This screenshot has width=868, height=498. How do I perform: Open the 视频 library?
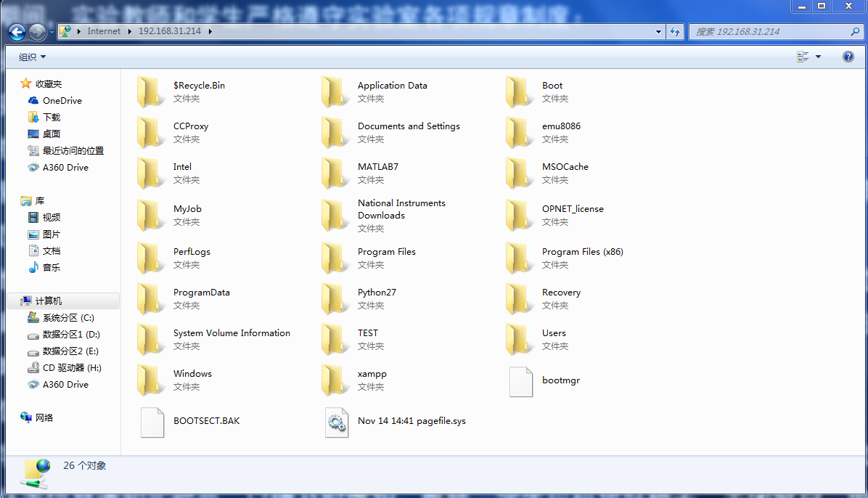[x=44, y=217]
